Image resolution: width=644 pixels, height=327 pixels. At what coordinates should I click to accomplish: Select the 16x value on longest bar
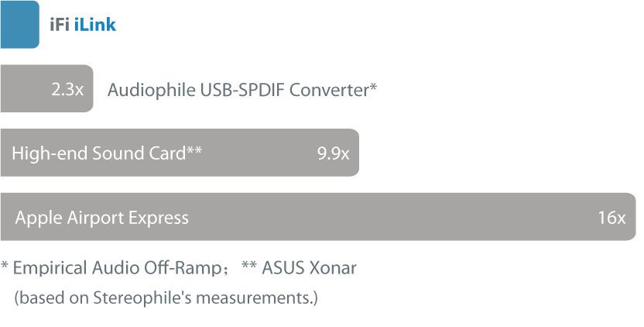tap(611, 218)
